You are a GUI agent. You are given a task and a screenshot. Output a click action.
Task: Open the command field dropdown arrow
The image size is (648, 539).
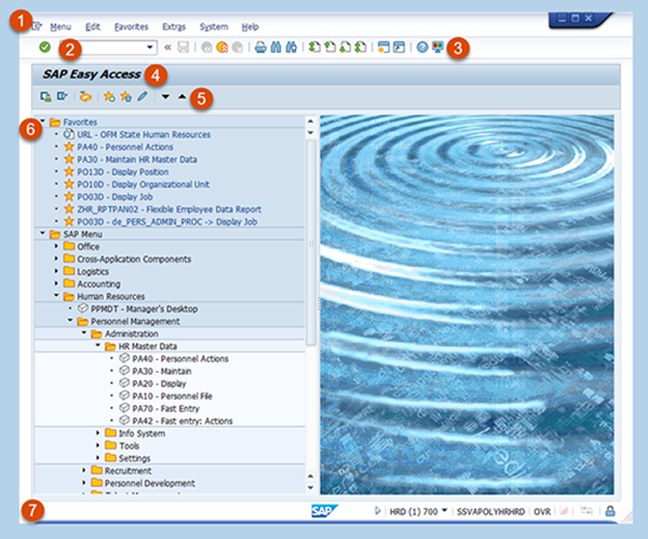click(150, 48)
